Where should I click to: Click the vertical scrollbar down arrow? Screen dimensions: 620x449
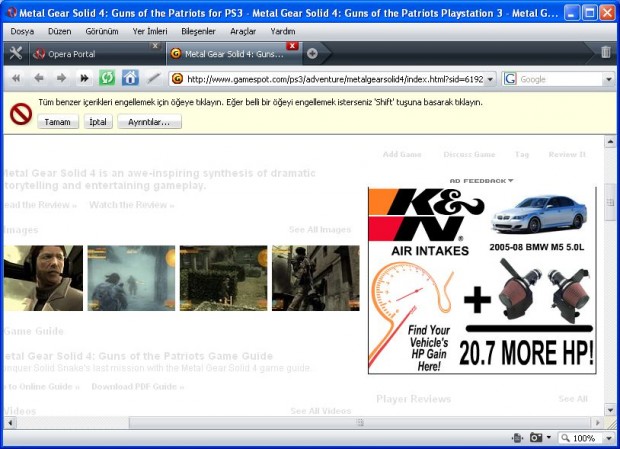(610, 410)
